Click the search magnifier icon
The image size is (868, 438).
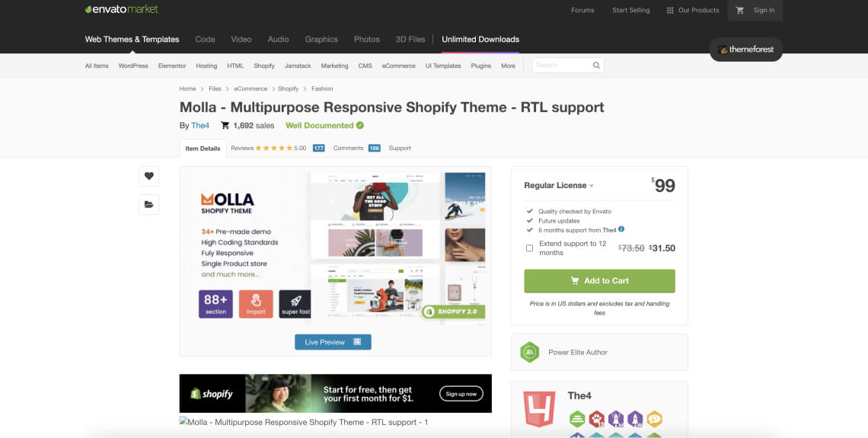tap(597, 66)
